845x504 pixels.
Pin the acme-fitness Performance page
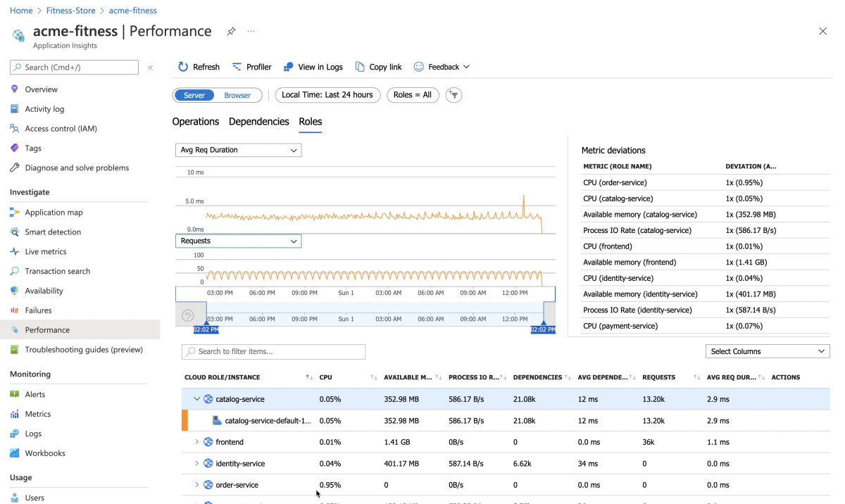[231, 32]
